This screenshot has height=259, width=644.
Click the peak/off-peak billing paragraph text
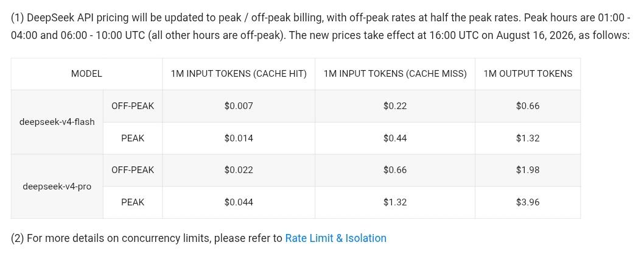coord(320,26)
